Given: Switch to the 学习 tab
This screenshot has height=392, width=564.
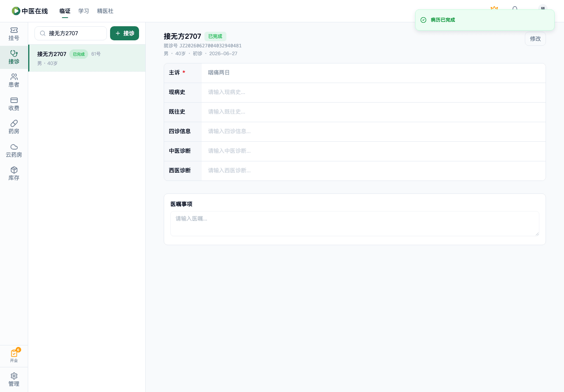Looking at the screenshot, I should coord(84,11).
